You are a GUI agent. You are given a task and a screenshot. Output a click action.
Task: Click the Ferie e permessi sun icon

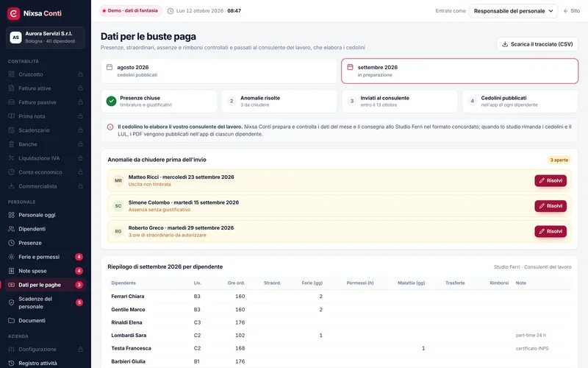[x=11, y=257]
